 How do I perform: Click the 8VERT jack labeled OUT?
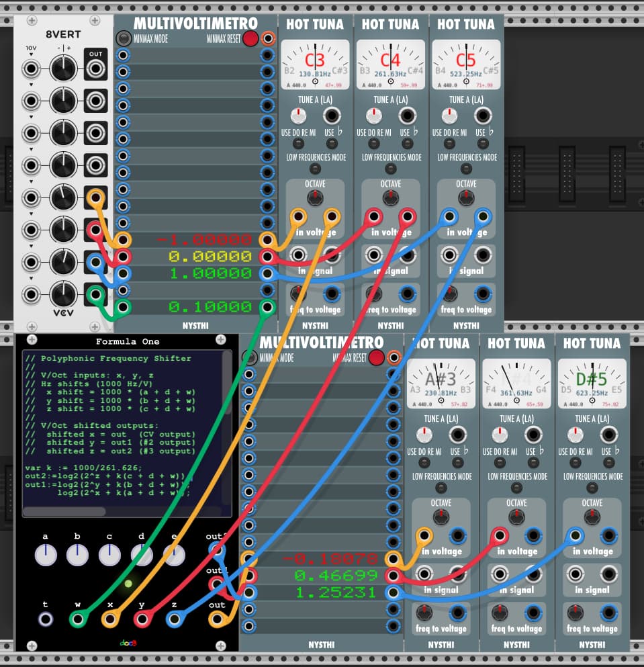96,69
